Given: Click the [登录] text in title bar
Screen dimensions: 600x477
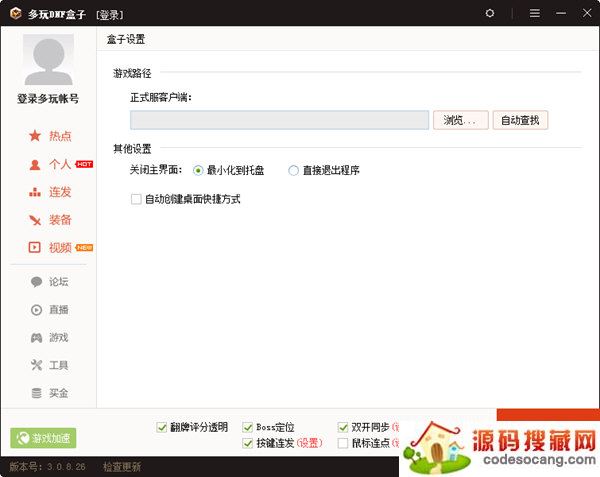Looking at the screenshot, I should point(110,15).
